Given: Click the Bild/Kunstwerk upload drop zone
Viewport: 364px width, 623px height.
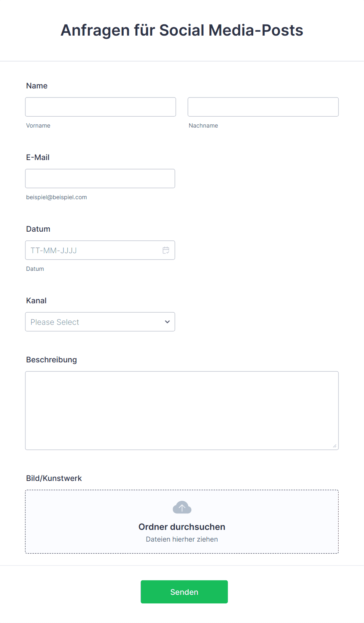Looking at the screenshot, I should coord(182,522).
